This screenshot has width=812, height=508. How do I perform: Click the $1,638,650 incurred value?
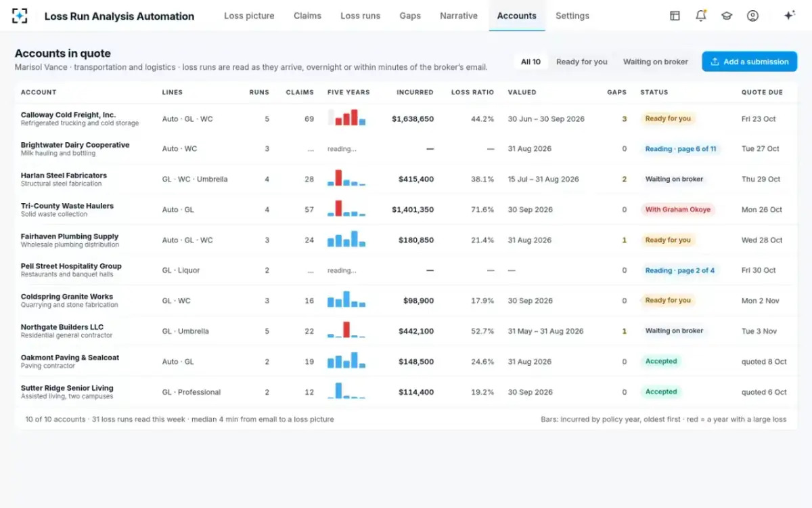click(x=413, y=119)
